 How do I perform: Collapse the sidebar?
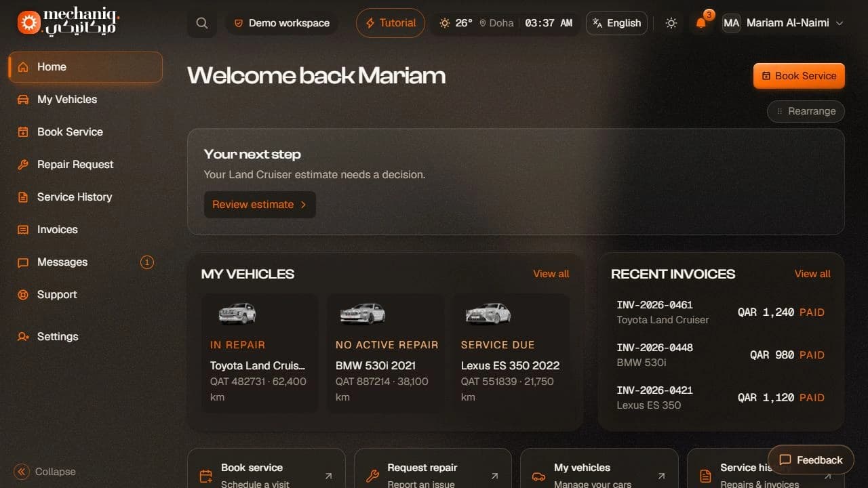click(x=45, y=472)
